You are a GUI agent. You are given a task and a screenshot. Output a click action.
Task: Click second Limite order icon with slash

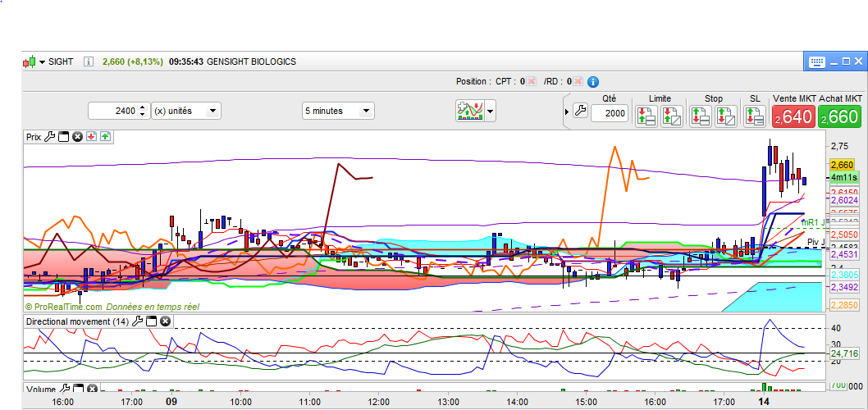[x=671, y=116]
